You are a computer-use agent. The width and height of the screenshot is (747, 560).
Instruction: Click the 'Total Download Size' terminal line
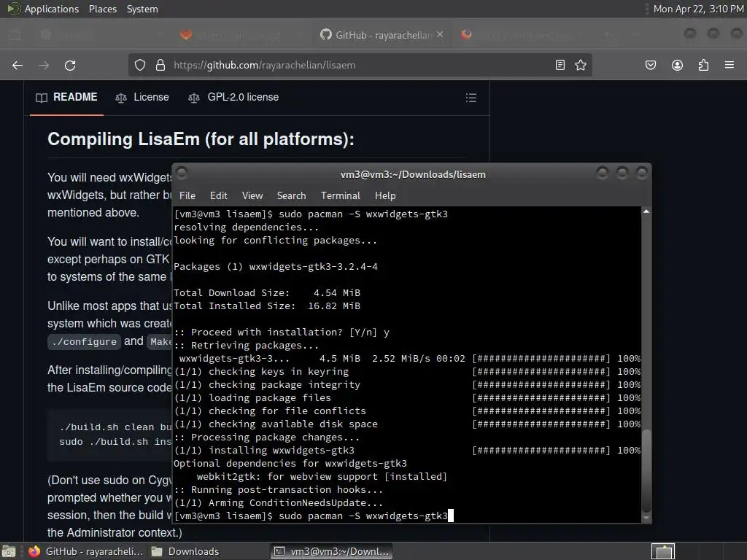267,293
